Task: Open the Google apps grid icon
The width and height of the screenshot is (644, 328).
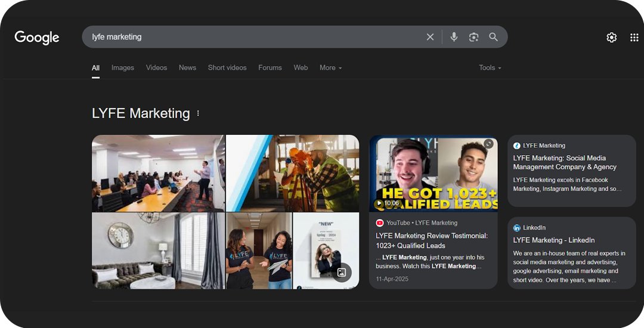Action: (x=634, y=38)
